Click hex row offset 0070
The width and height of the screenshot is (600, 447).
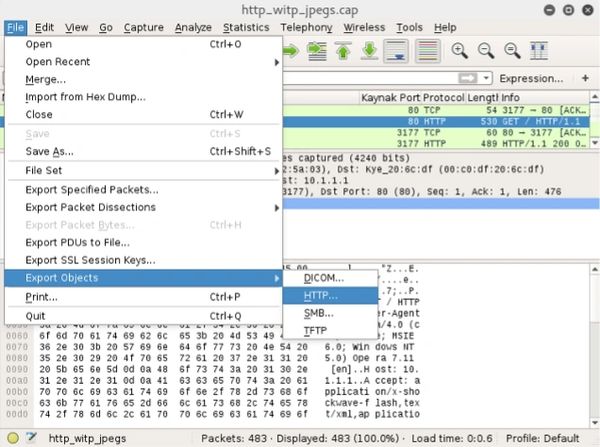(17, 347)
